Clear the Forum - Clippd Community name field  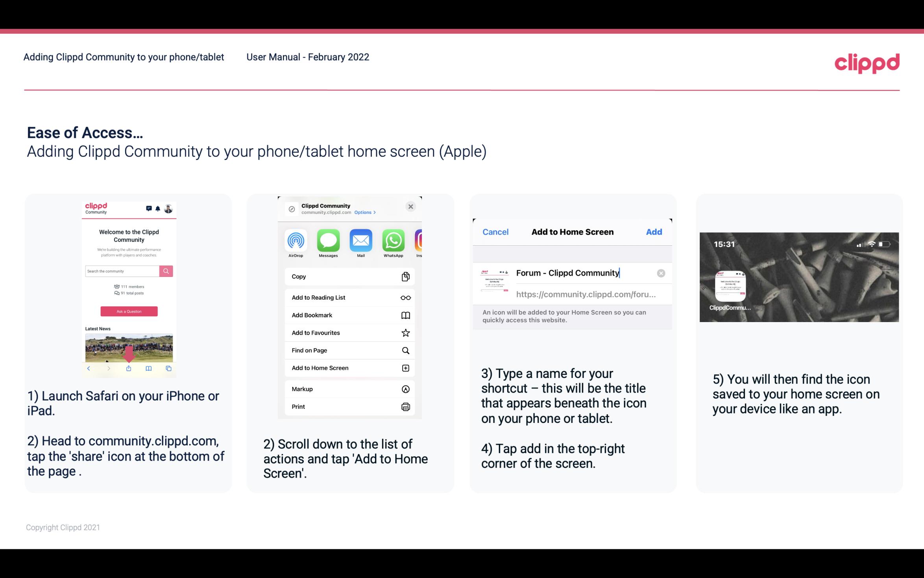point(661,272)
